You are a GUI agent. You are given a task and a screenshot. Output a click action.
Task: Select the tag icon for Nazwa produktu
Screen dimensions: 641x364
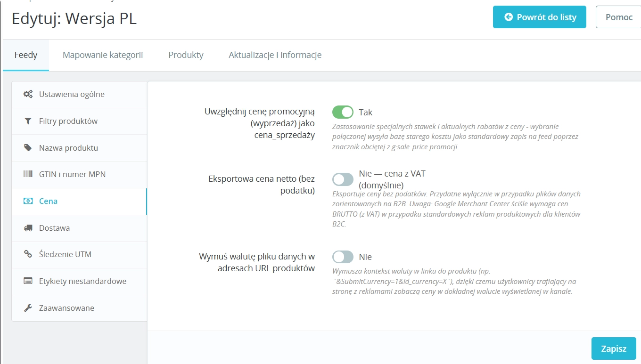(x=27, y=147)
